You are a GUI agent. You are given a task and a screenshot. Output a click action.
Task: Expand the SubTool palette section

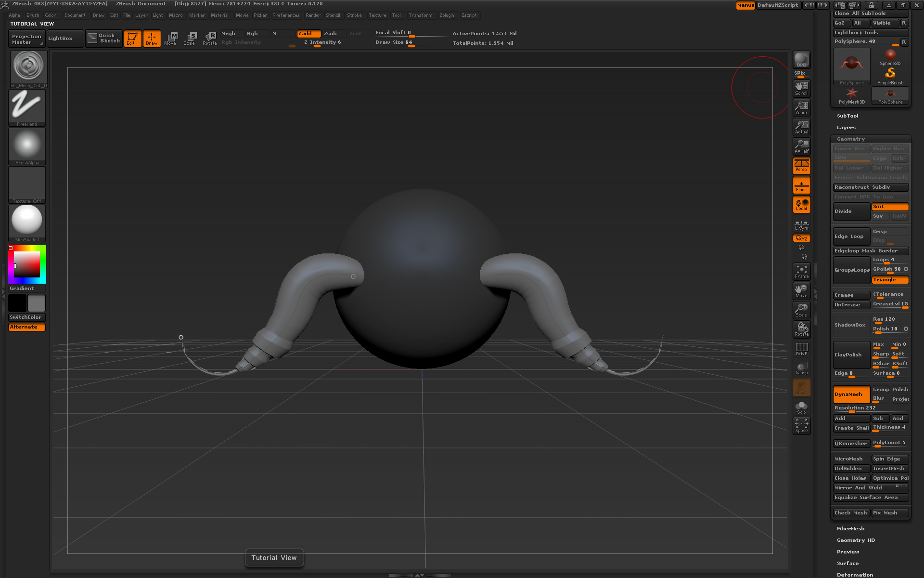(847, 116)
